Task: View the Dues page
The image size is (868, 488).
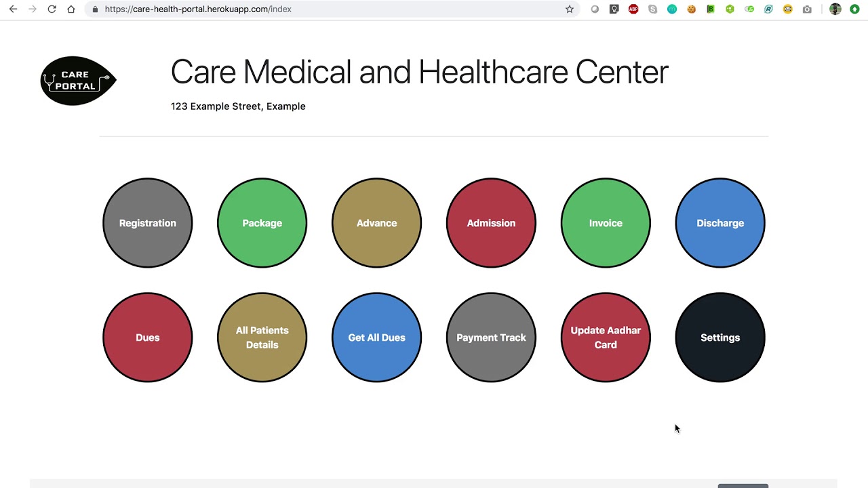Action: coord(147,338)
